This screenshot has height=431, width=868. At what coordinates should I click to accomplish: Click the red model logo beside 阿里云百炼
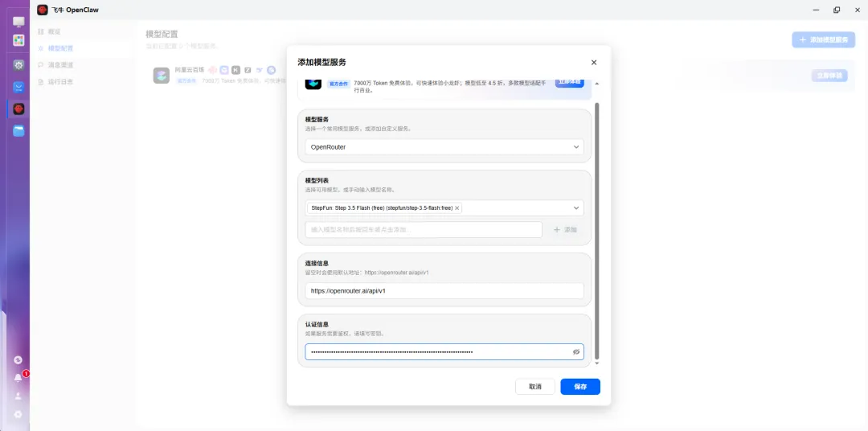click(212, 70)
